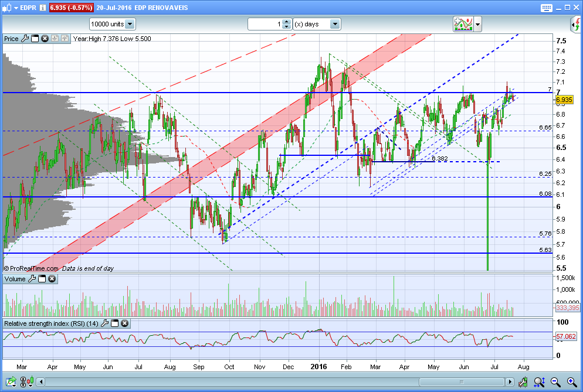Open chart settings wrench with candle icon
This screenshot has width=583, height=392.
pyautogui.click(x=523, y=381)
